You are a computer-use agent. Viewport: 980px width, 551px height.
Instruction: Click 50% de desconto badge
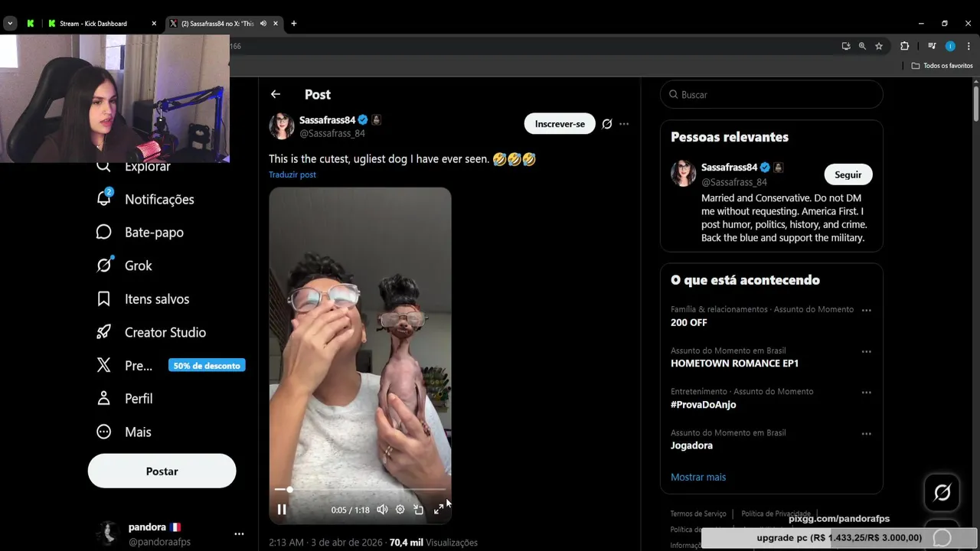pyautogui.click(x=207, y=366)
